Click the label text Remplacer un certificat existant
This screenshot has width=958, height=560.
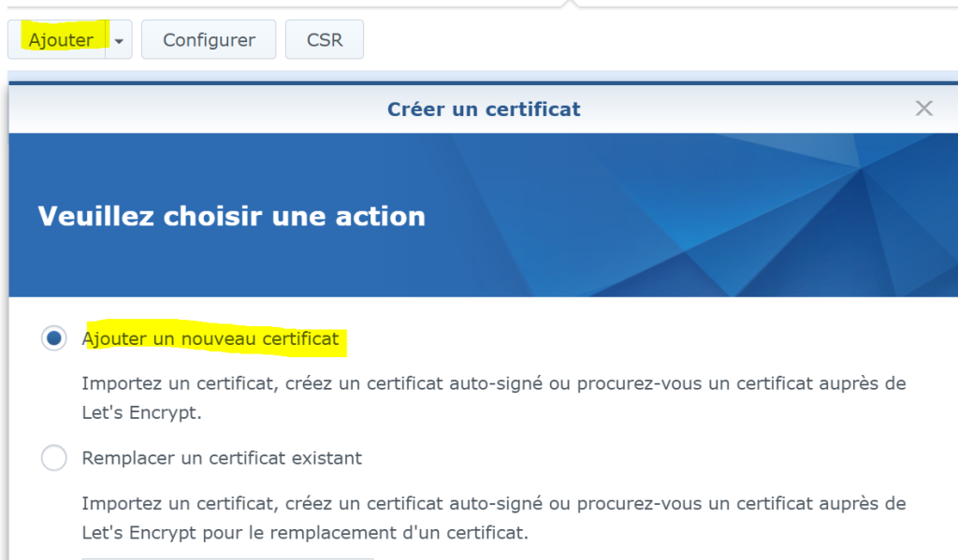(222, 458)
